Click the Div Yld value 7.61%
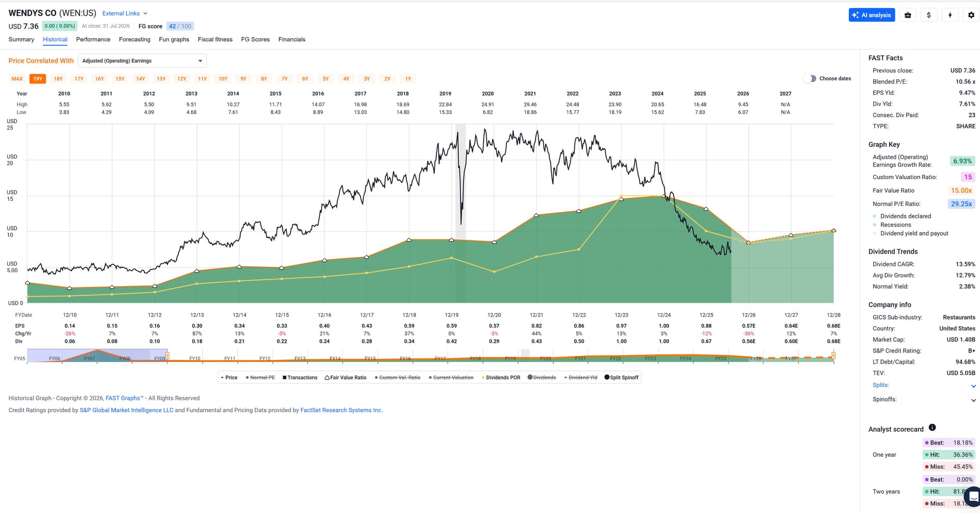This screenshot has width=980, height=513. click(967, 104)
